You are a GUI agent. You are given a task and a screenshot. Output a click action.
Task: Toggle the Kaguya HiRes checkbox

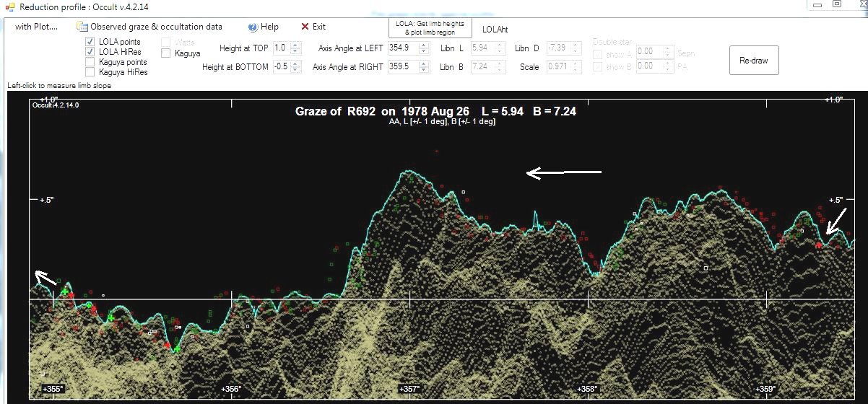[90, 72]
